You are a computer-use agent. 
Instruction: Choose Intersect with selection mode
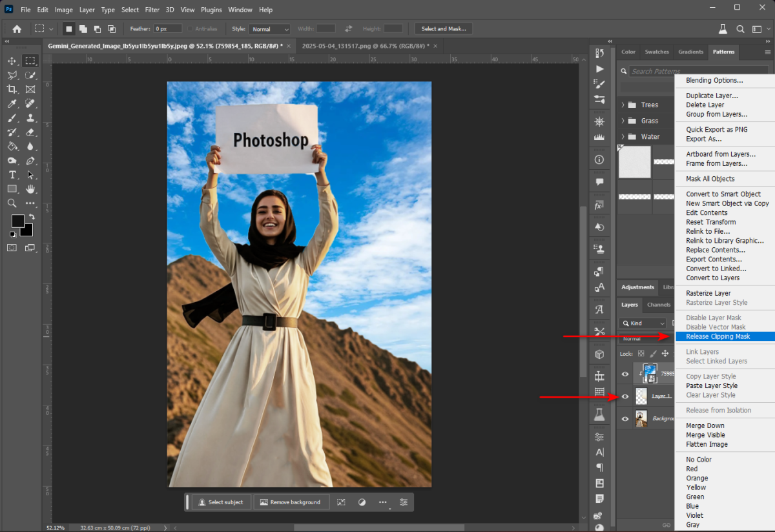[x=111, y=29]
